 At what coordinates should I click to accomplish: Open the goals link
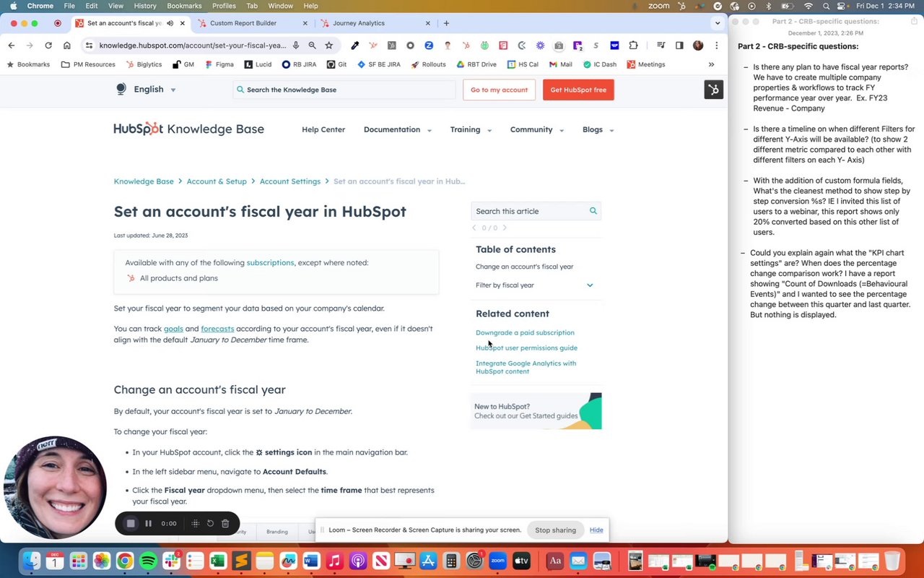coord(173,328)
